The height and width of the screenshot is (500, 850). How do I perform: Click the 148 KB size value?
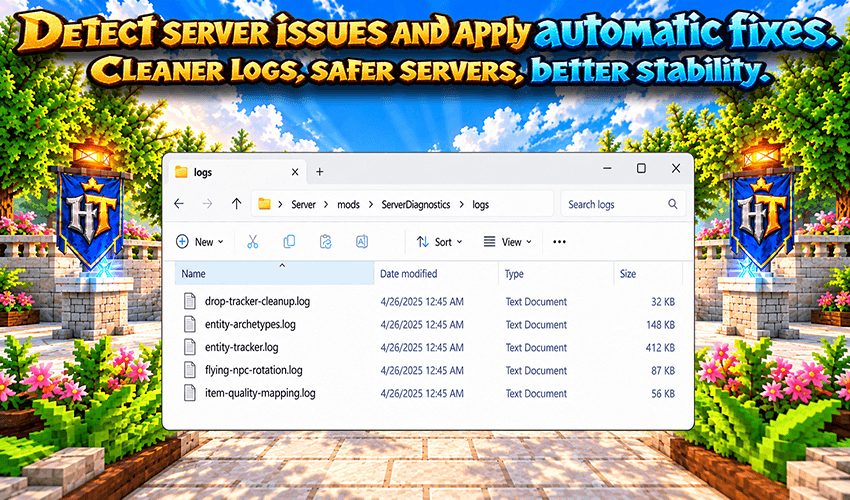tap(660, 325)
